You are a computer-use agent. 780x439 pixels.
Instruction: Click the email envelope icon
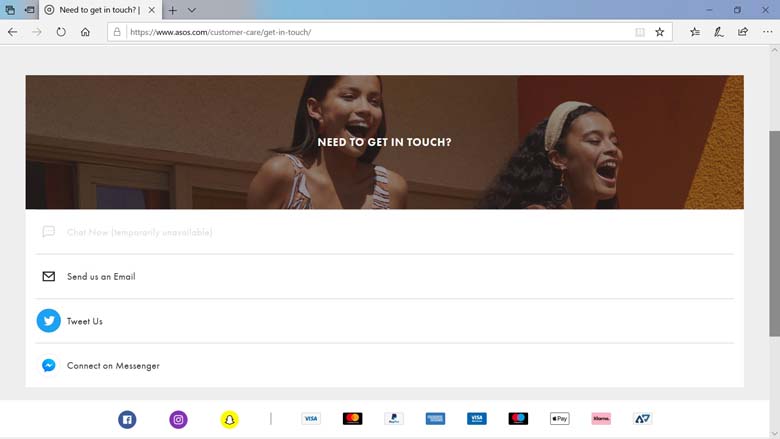tap(48, 277)
